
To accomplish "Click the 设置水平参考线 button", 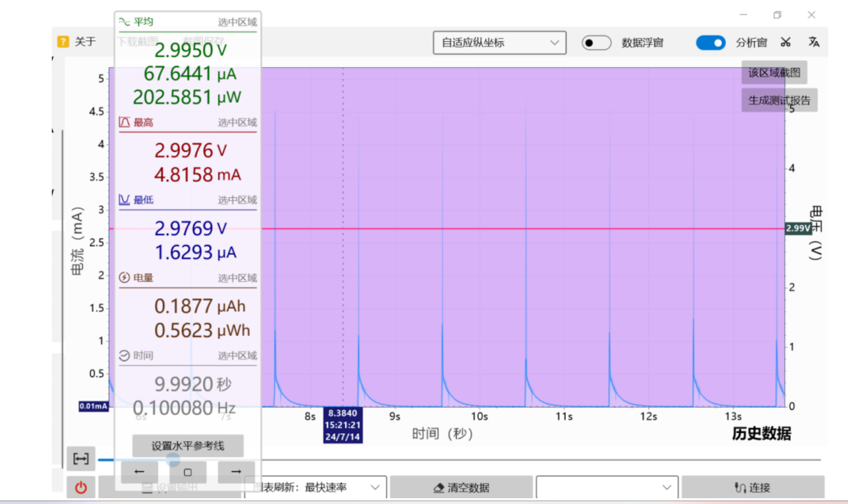I will [188, 446].
